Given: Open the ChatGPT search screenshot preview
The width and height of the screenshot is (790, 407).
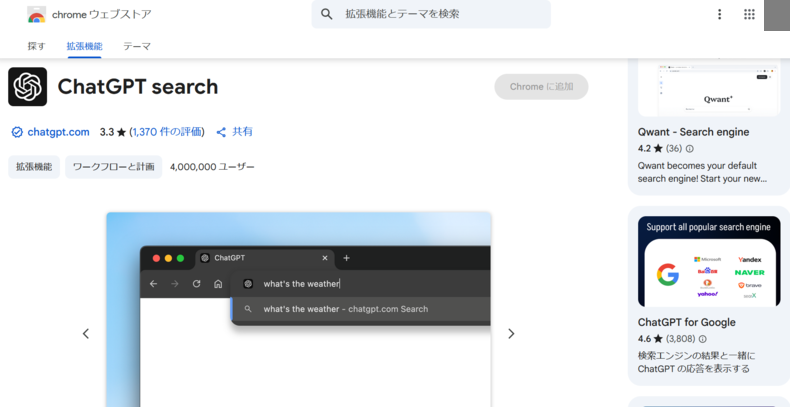Looking at the screenshot, I should pos(299,309).
